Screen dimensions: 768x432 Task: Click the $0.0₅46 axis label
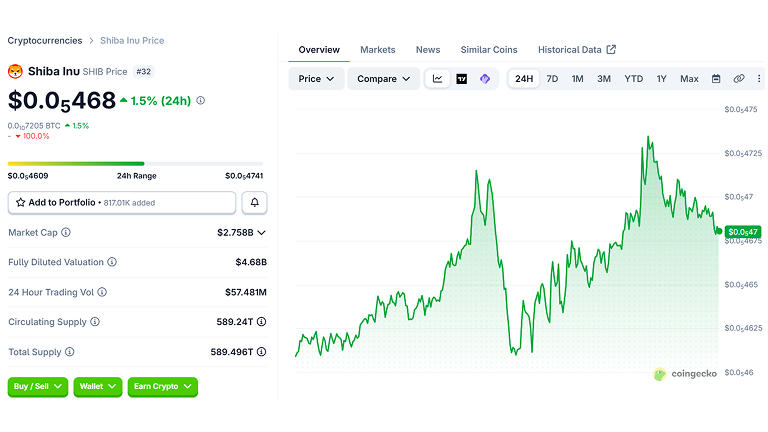tap(739, 373)
